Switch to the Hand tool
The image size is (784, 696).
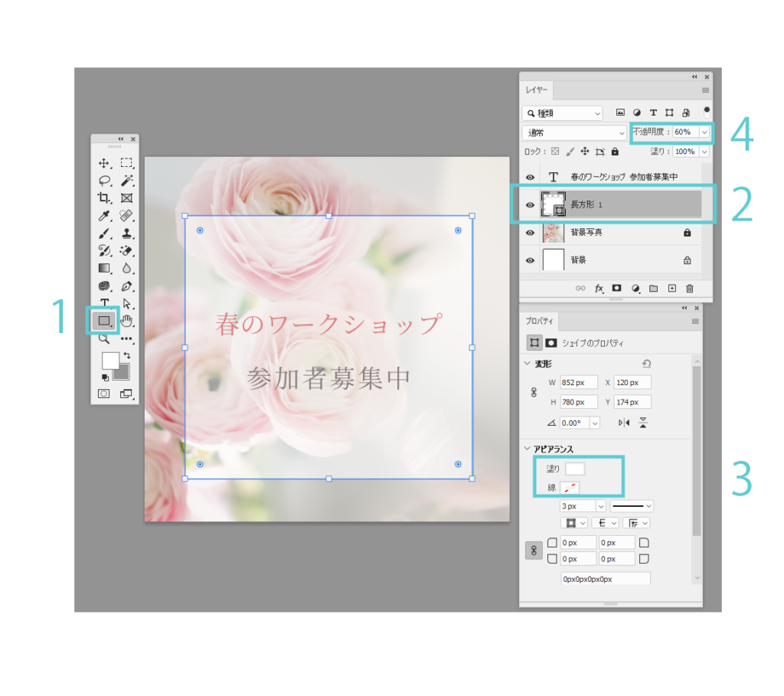point(126,320)
